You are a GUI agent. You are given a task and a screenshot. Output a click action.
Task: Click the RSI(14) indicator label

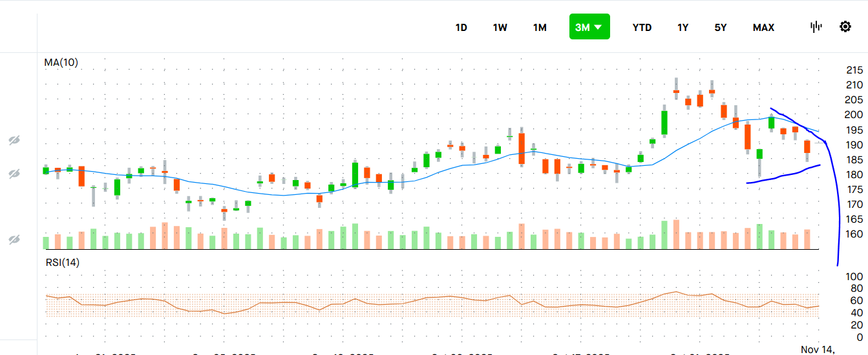[62, 262]
